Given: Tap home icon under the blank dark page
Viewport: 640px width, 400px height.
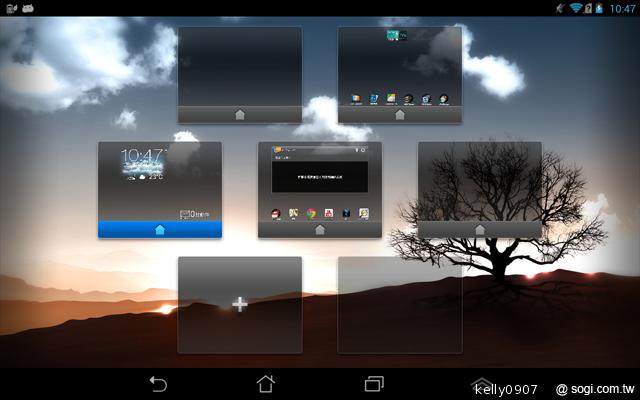Looking at the screenshot, I should point(240,115).
